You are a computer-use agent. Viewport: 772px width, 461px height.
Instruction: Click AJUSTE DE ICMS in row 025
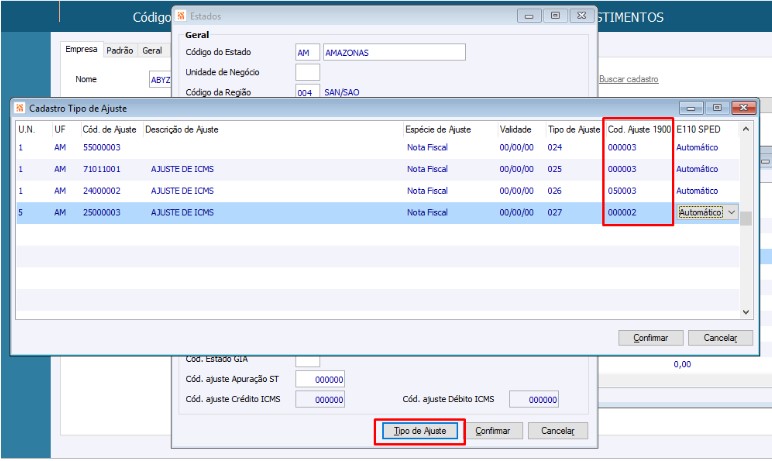click(182, 169)
